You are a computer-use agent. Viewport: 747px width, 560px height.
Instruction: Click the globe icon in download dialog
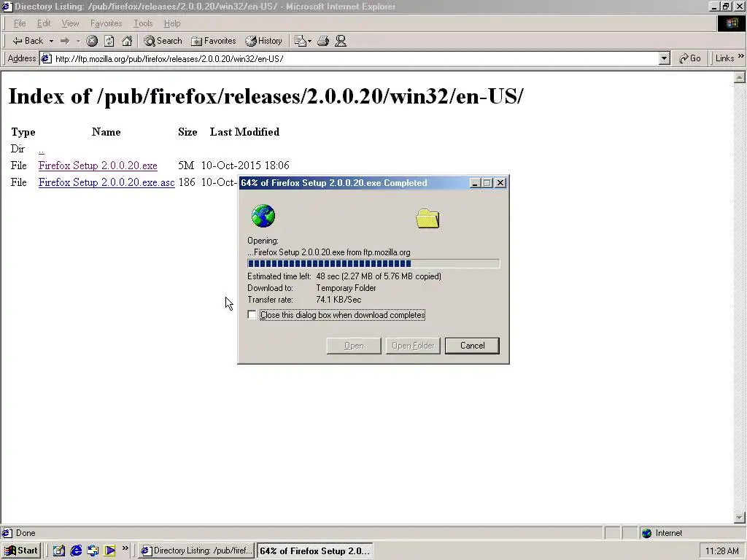pyautogui.click(x=263, y=216)
